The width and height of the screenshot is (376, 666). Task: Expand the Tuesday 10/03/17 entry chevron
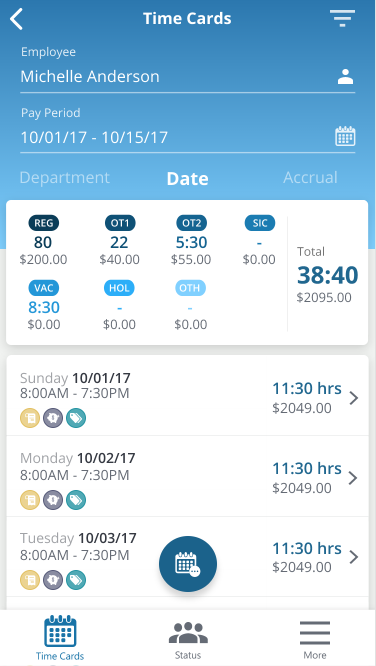(x=353, y=557)
